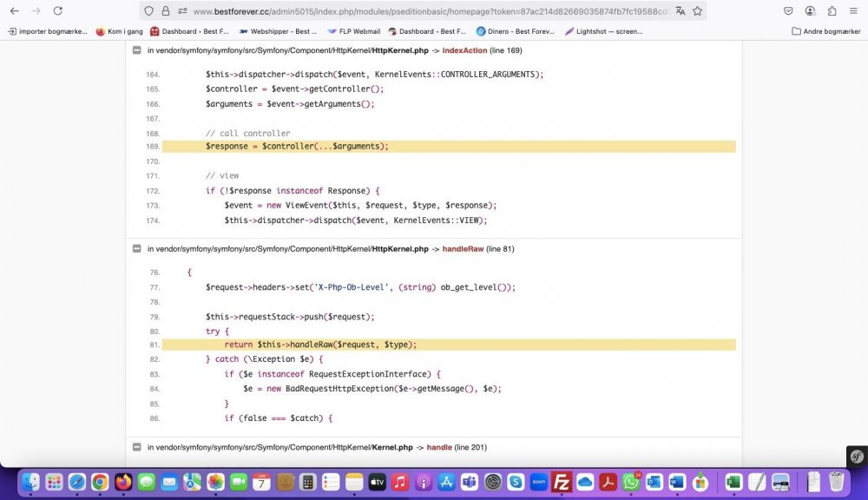868x500 pixels.
Task: Open the shield tracking protection icon
Action: tap(148, 10)
